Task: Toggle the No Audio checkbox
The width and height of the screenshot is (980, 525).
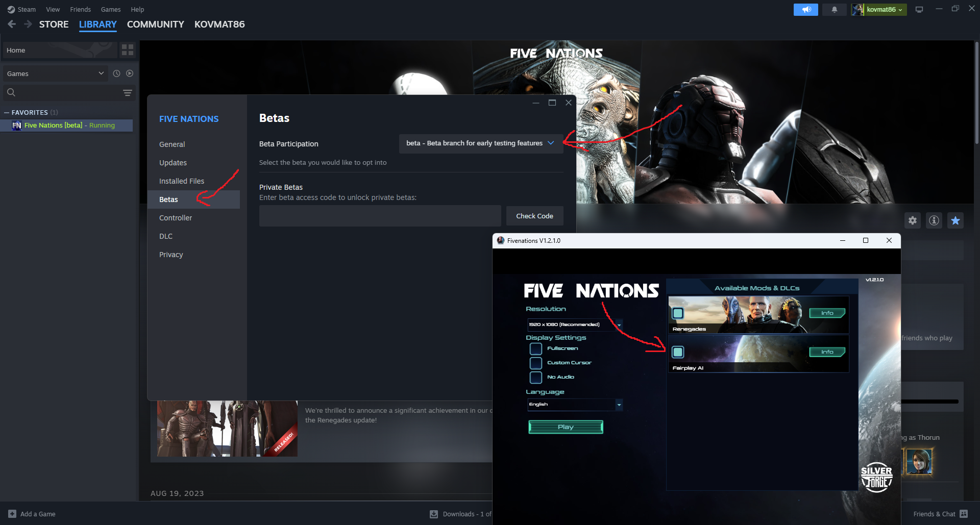Action: pyautogui.click(x=536, y=378)
